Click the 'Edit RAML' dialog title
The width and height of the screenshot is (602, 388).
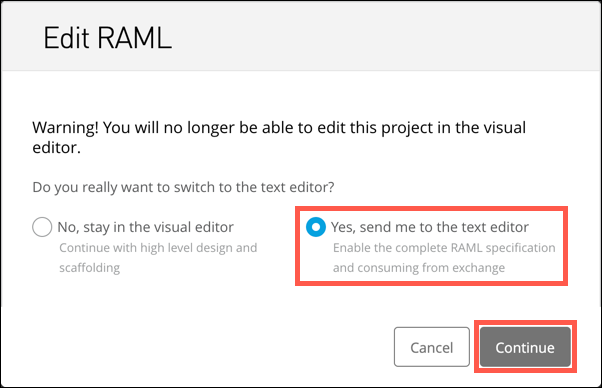(x=108, y=38)
